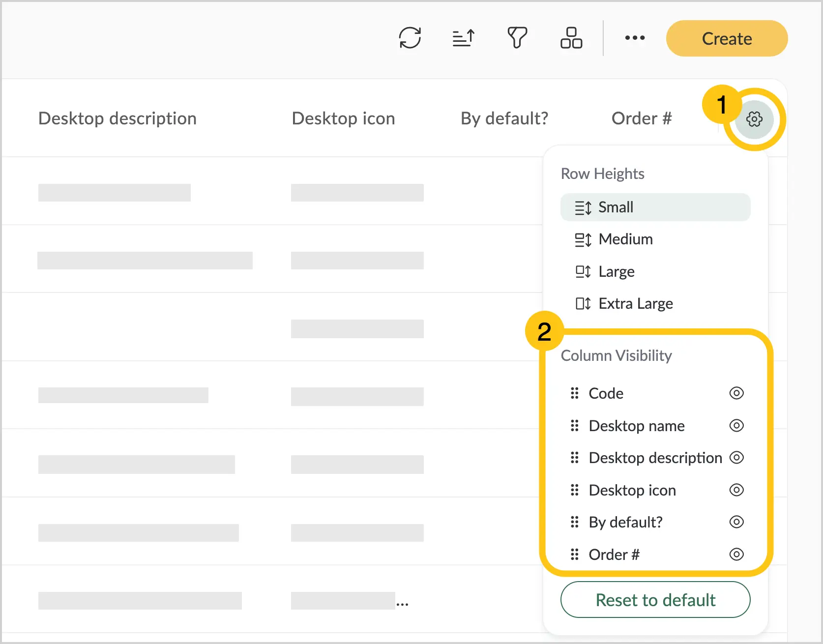The image size is (823, 644).
Task: Select Large row height
Action: click(655, 272)
